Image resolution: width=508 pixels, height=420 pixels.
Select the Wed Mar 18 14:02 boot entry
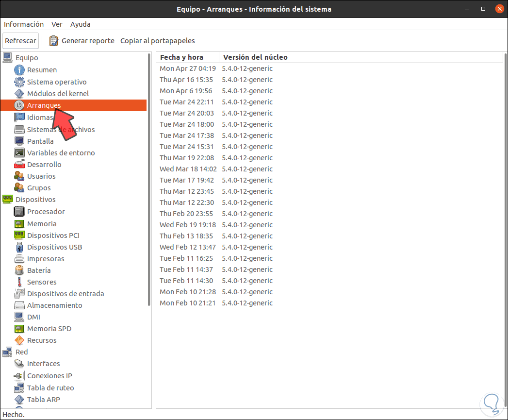pyautogui.click(x=329, y=169)
